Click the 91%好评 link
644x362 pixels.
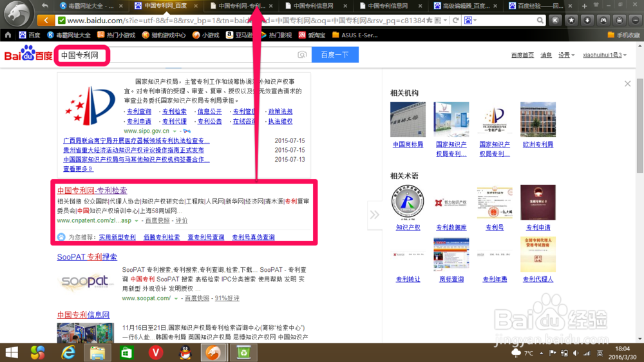[x=227, y=298]
